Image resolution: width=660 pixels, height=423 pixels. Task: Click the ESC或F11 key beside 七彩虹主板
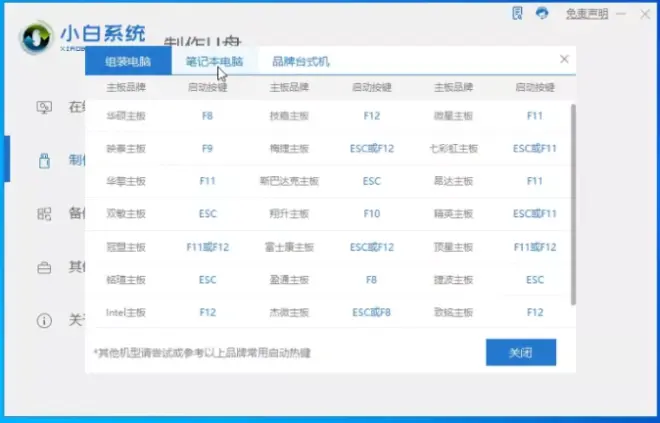(535, 149)
